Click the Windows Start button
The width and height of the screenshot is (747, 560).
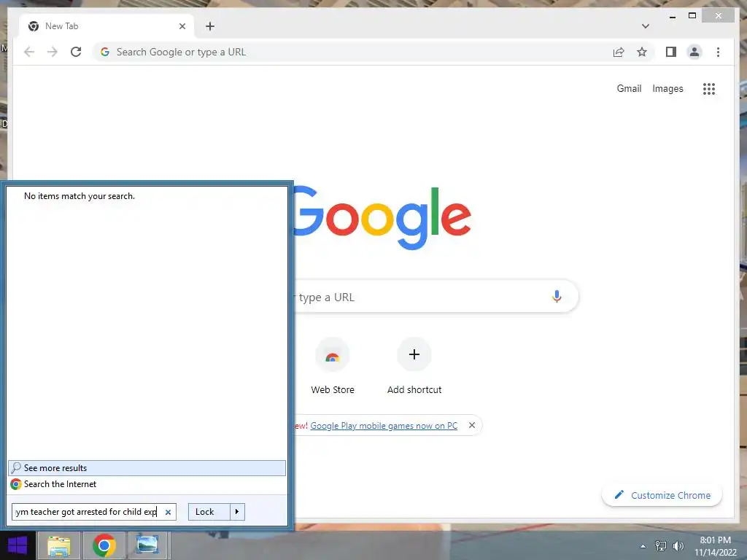click(18, 545)
